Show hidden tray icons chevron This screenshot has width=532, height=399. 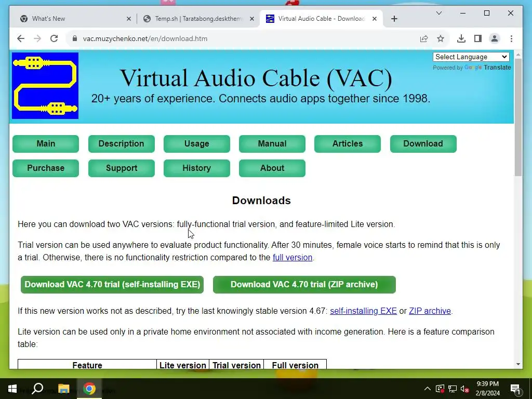(x=427, y=389)
